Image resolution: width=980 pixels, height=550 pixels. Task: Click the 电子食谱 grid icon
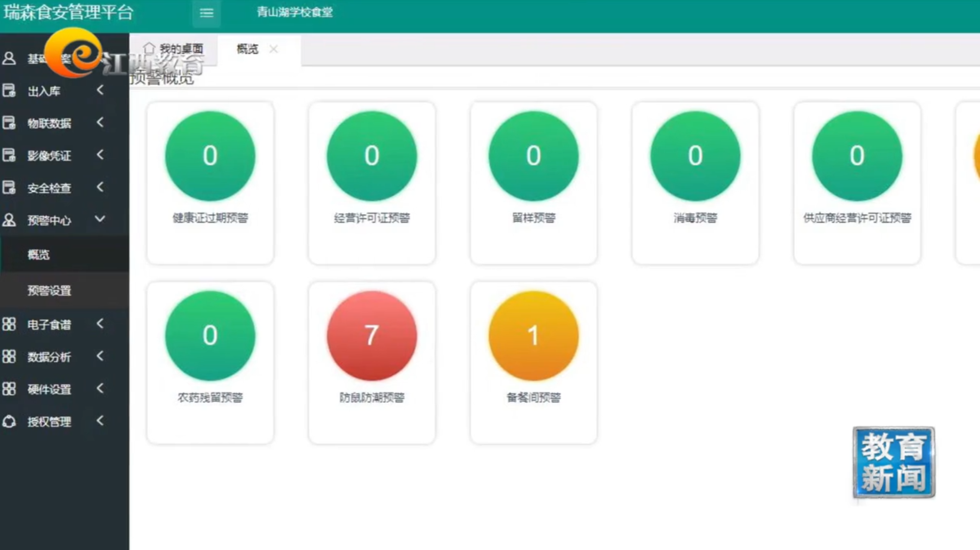point(9,324)
